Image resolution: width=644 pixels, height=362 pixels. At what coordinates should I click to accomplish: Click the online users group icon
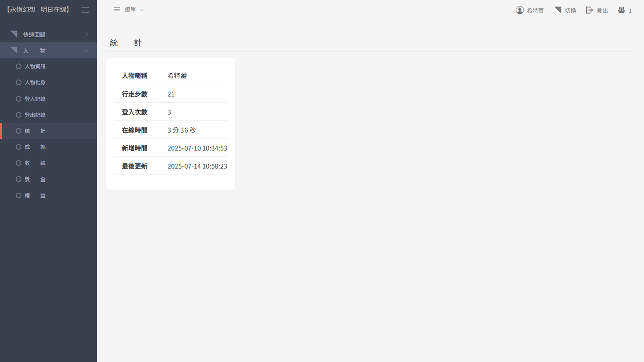pyautogui.click(x=622, y=10)
